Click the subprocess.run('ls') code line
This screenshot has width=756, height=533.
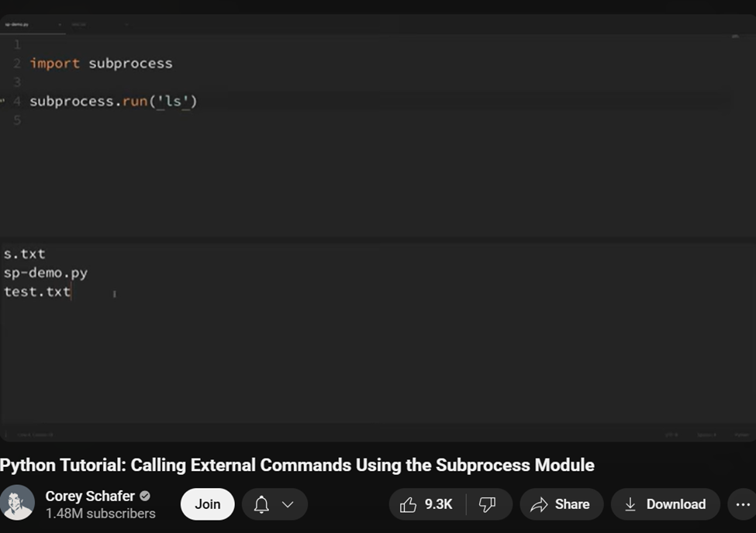tap(113, 101)
